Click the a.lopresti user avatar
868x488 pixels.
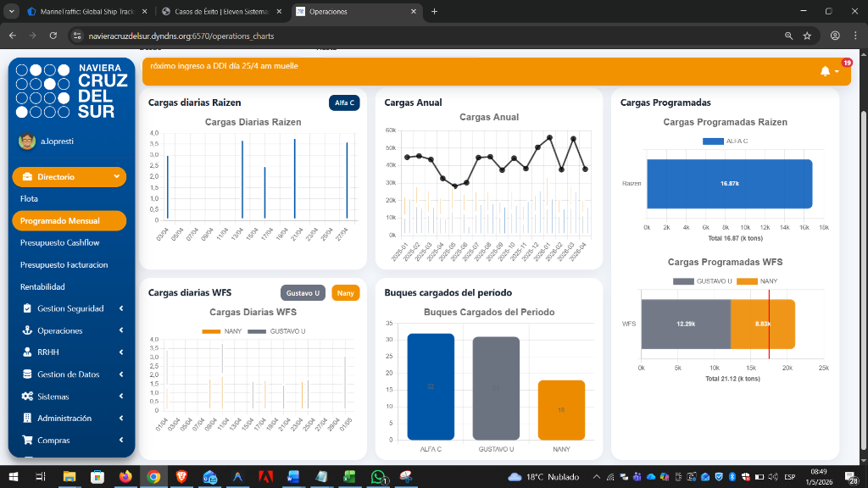coord(27,141)
